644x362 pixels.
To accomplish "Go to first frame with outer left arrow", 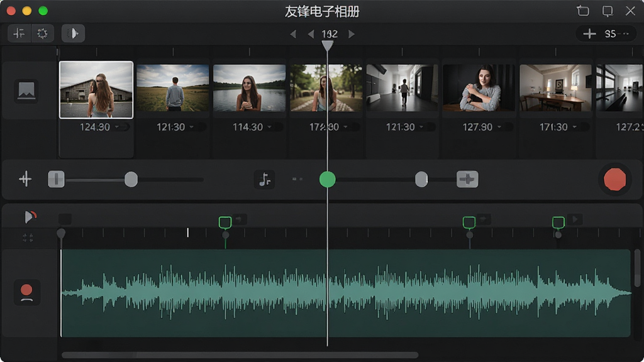I will coord(293,34).
